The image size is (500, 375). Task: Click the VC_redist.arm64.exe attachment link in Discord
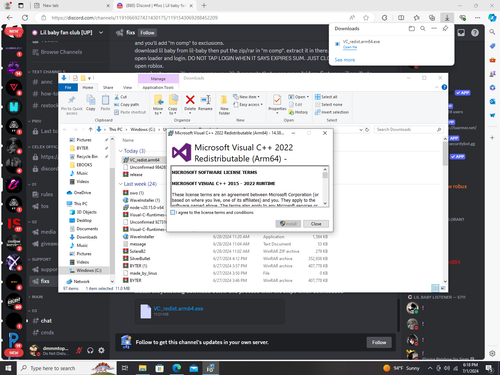178,309
